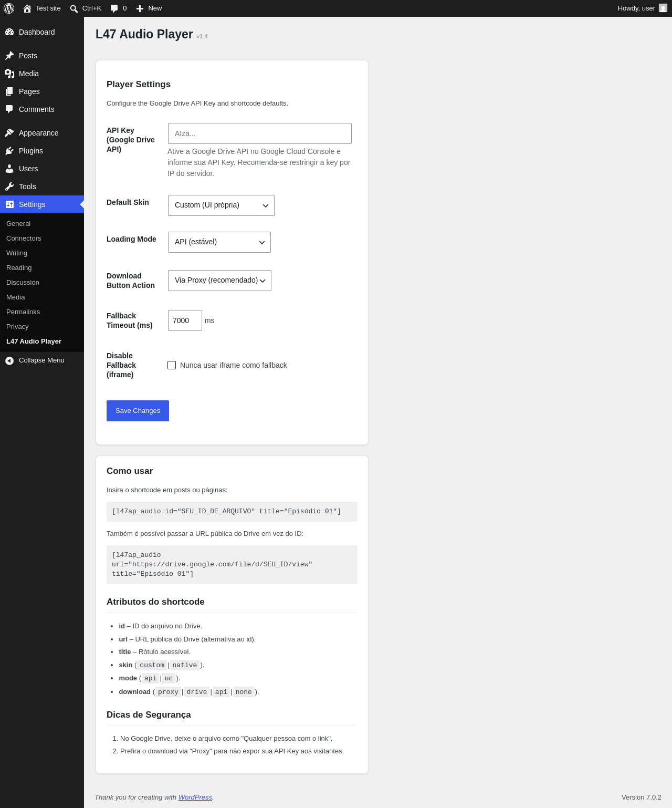
Task: Click the comments bubble icon in admin bar
Action: pyautogui.click(x=114, y=8)
